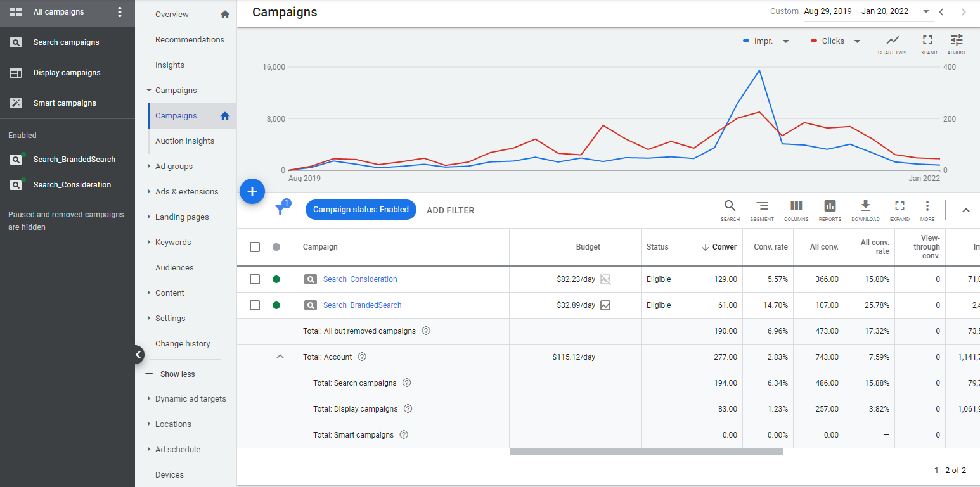Select the checkbox for Search_Consideration row
Viewport: 980px width, 487px height.
pyautogui.click(x=255, y=279)
